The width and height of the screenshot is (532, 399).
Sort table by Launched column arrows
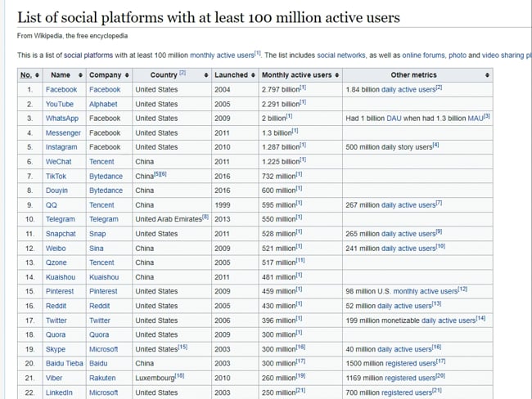(253, 75)
